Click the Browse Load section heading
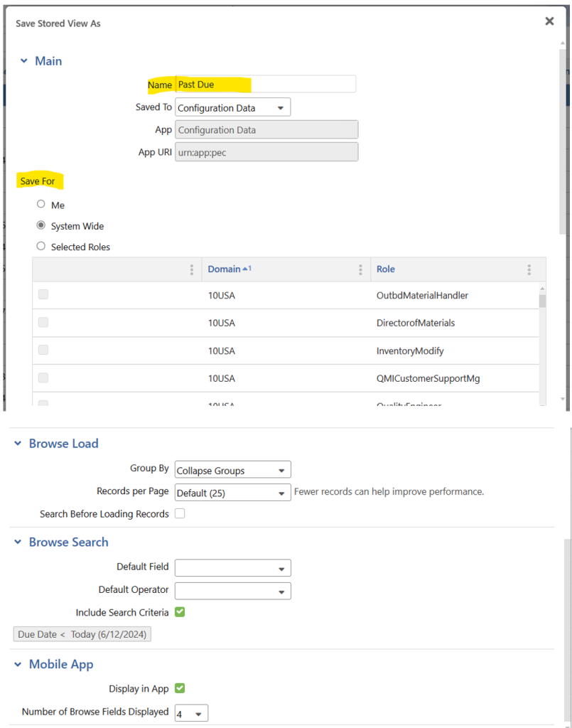 pos(63,444)
